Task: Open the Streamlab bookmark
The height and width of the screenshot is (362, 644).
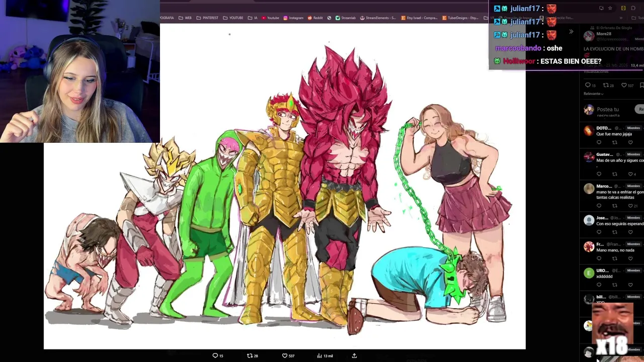Action: [x=346, y=18]
